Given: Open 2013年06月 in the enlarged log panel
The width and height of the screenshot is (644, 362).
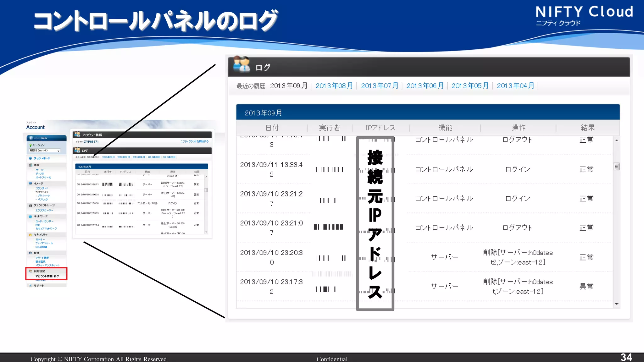Looking at the screenshot, I should click(x=425, y=86).
